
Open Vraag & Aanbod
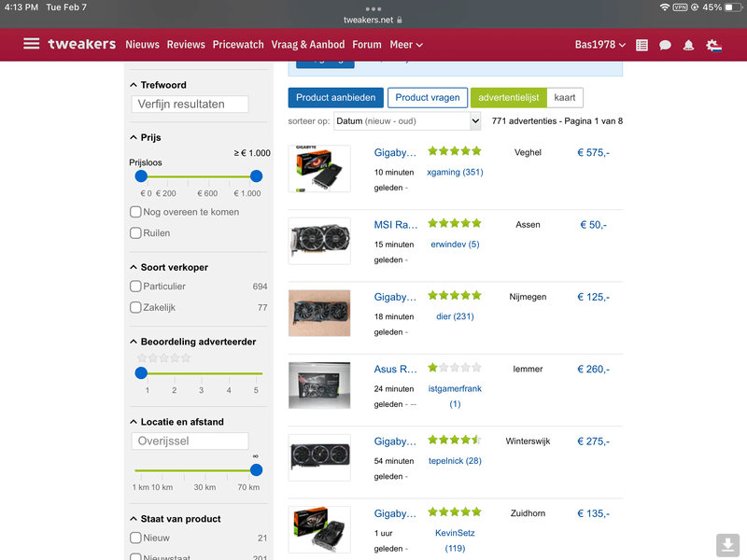[308, 45]
